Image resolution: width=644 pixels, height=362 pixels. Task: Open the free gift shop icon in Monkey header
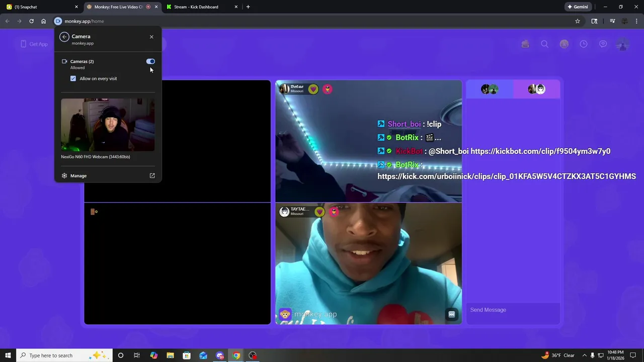525,44
